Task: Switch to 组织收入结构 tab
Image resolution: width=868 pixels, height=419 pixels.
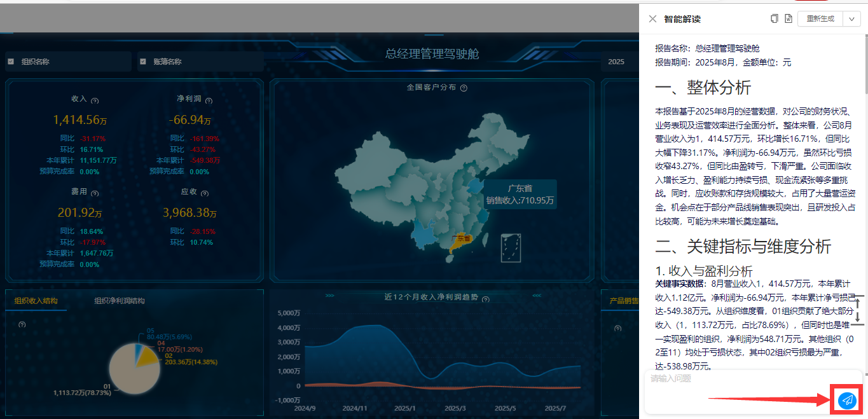Action: coord(36,301)
